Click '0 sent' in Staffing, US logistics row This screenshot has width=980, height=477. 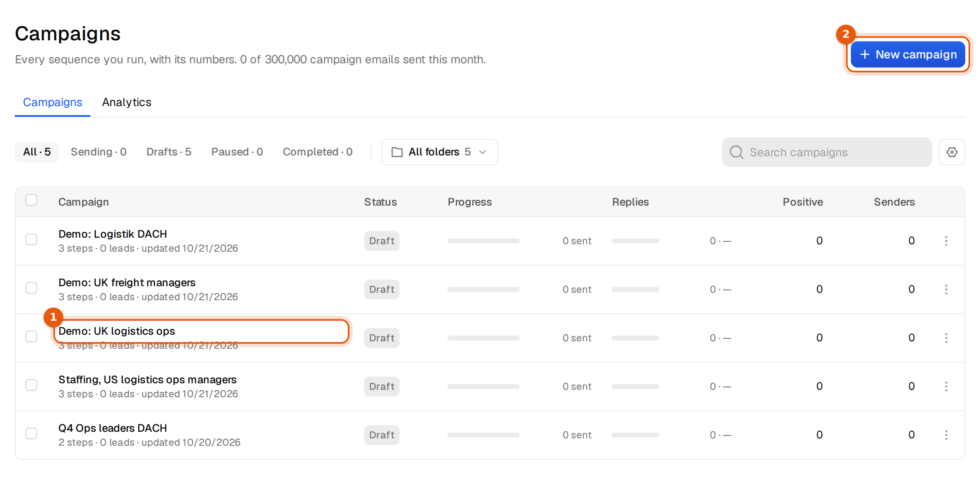(577, 387)
